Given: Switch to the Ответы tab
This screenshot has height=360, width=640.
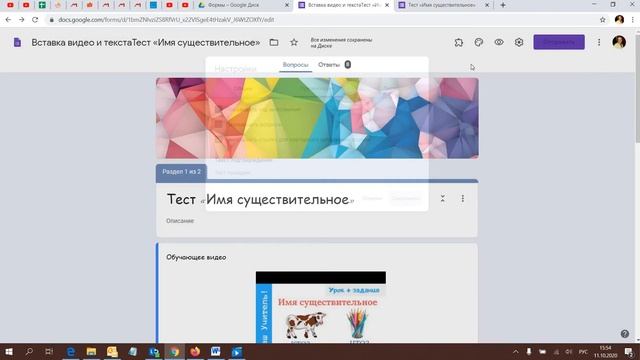Looking at the screenshot, I should pyautogui.click(x=329, y=65).
